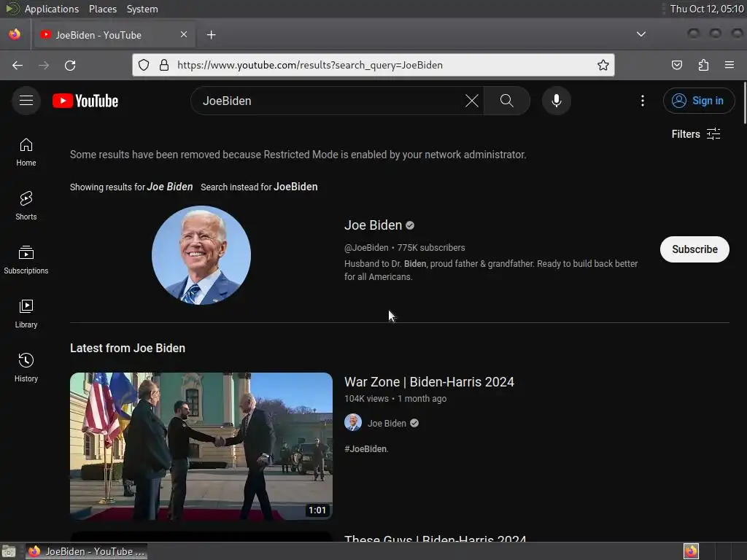This screenshot has width=747, height=560.
Task: Go back with browser back arrow
Action: click(18, 65)
